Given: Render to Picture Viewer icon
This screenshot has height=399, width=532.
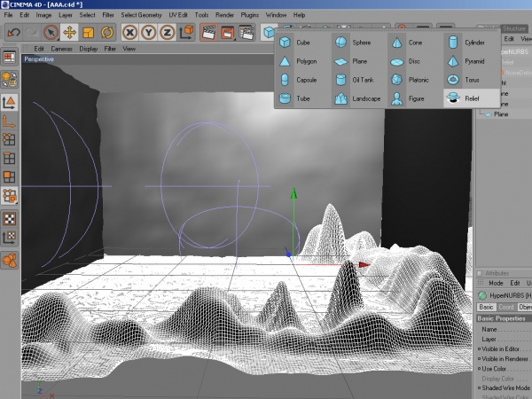Looking at the screenshot, I should click(x=227, y=33).
